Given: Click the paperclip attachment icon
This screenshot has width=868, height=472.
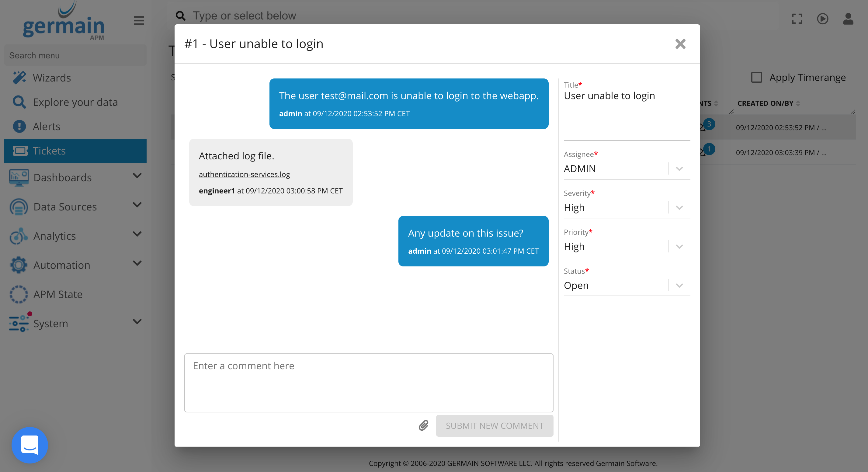Looking at the screenshot, I should point(424,425).
